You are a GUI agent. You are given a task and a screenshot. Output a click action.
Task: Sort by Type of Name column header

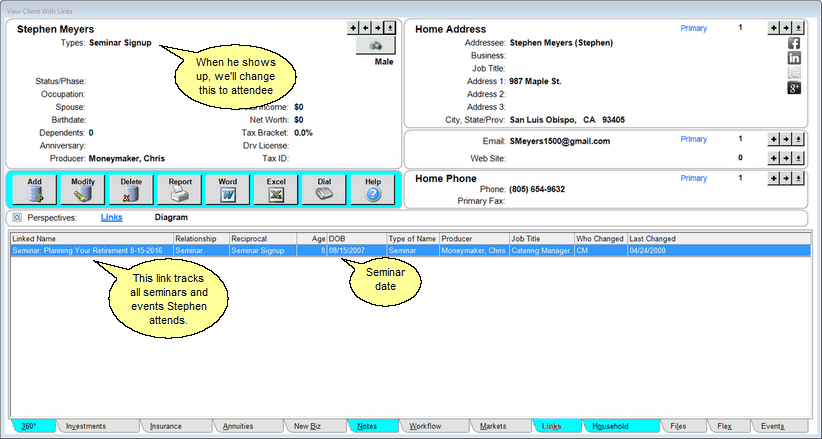pos(413,239)
